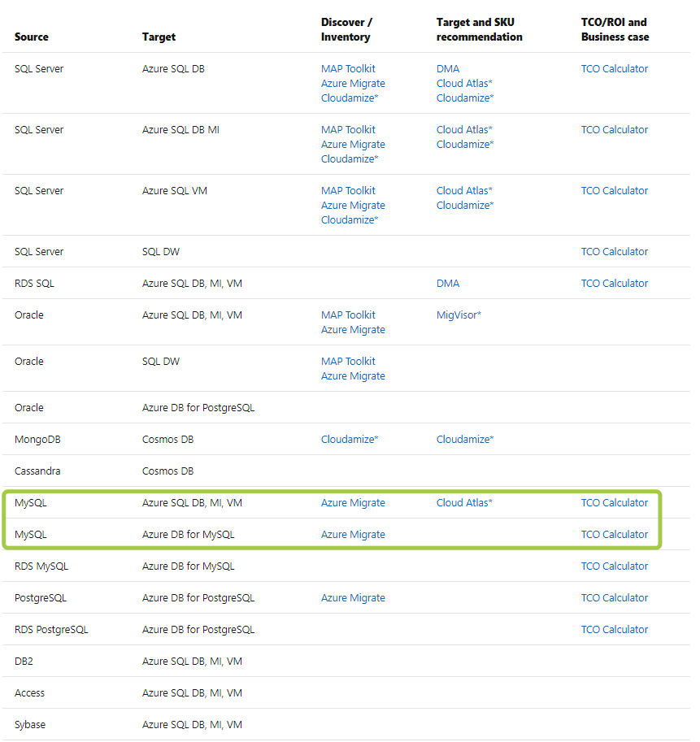Open the MigVisor* link
Image resolution: width=700 pixels, height=742 pixels.
click(459, 315)
